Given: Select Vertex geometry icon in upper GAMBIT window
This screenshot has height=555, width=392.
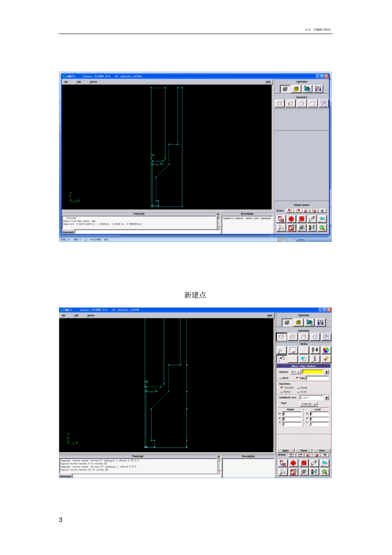Looking at the screenshot, I should tap(279, 103).
